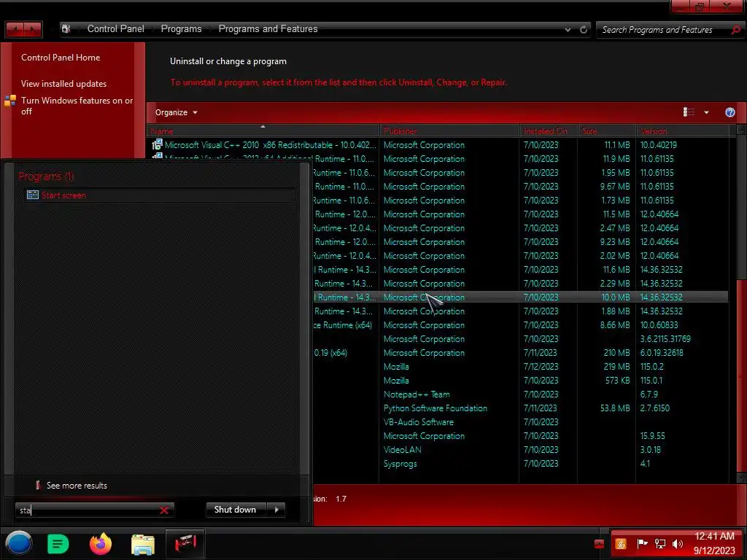Click the search magnifier icon
747x560 pixels.
coord(735,29)
